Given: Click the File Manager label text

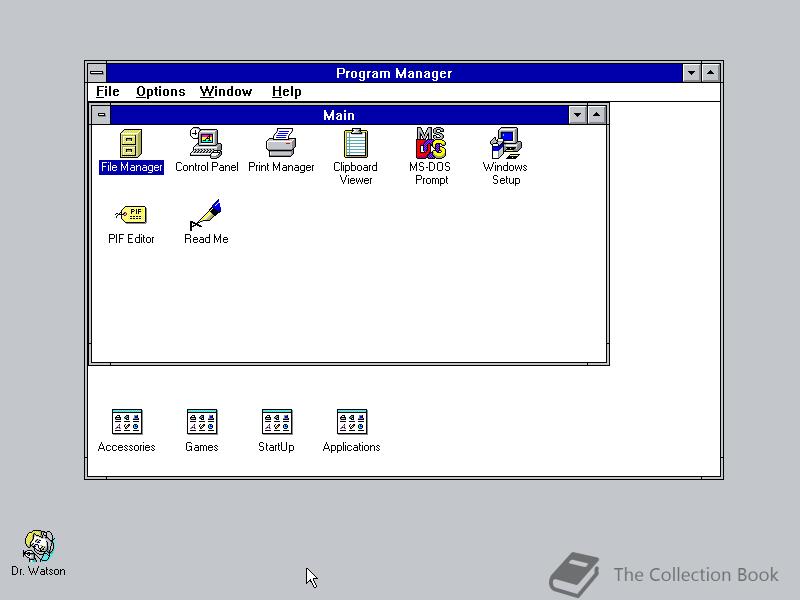Looking at the screenshot, I should pyautogui.click(x=132, y=167).
